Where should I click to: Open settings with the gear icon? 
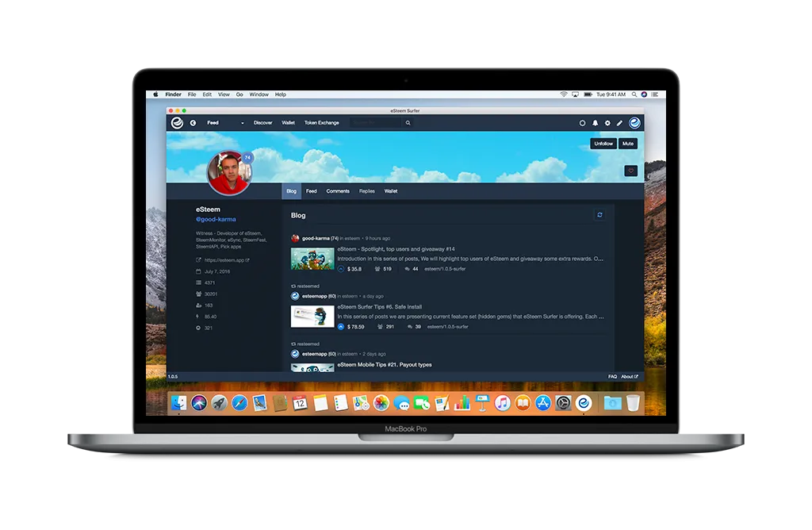[607, 123]
